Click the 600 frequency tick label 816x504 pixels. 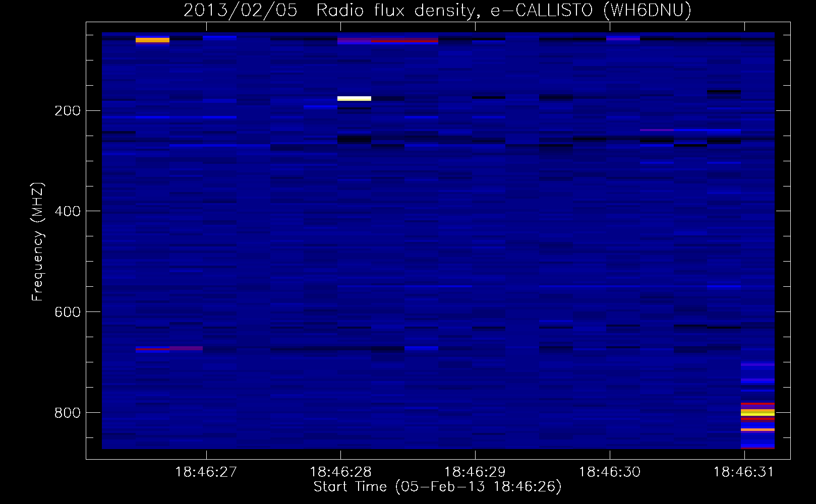pos(68,312)
